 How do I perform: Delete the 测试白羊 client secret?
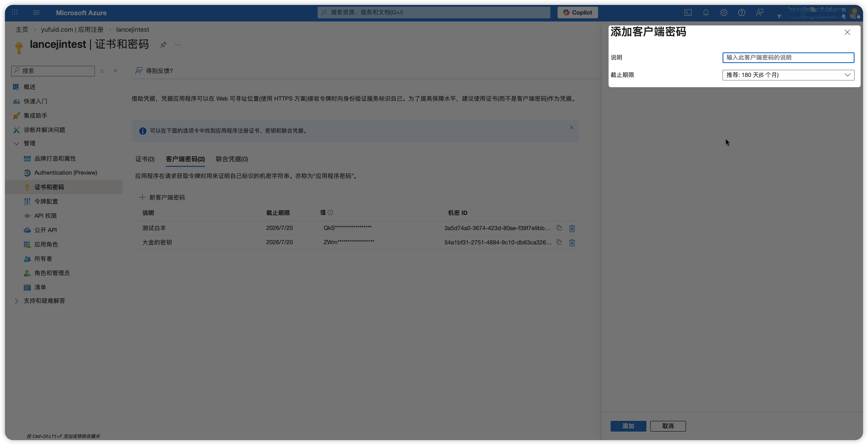tap(572, 228)
